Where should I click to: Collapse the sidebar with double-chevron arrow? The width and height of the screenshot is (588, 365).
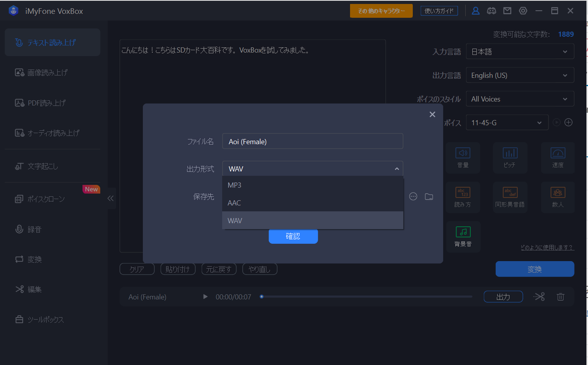[110, 198]
